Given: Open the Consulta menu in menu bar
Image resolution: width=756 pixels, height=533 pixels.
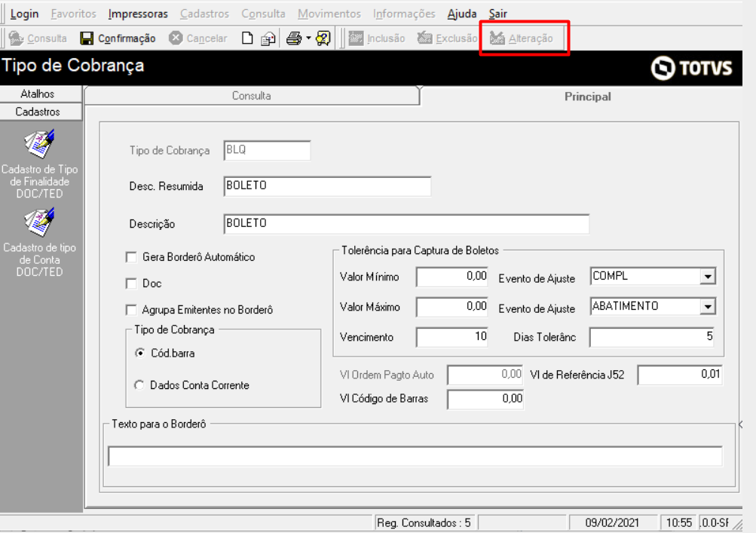Looking at the screenshot, I should 263,14.
